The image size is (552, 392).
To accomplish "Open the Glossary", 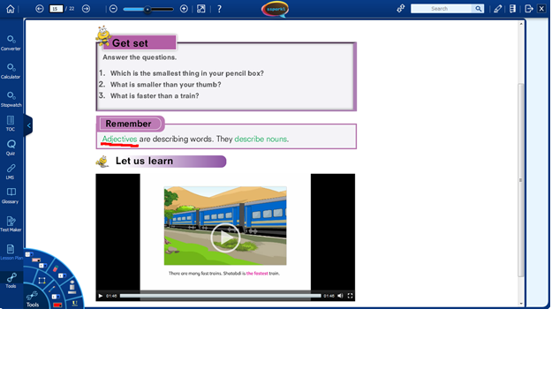I will tap(11, 196).
